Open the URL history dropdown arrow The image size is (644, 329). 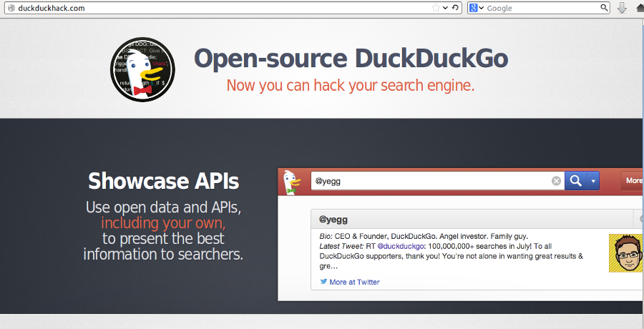(446, 8)
